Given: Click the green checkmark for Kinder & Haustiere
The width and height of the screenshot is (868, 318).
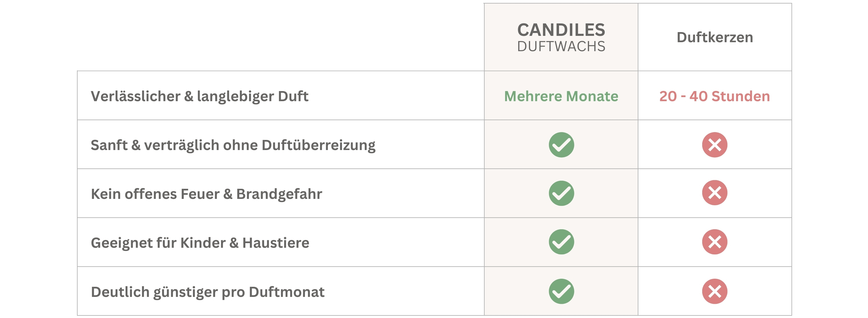Looking at the screenshot, I should click(x=561, y=242).
